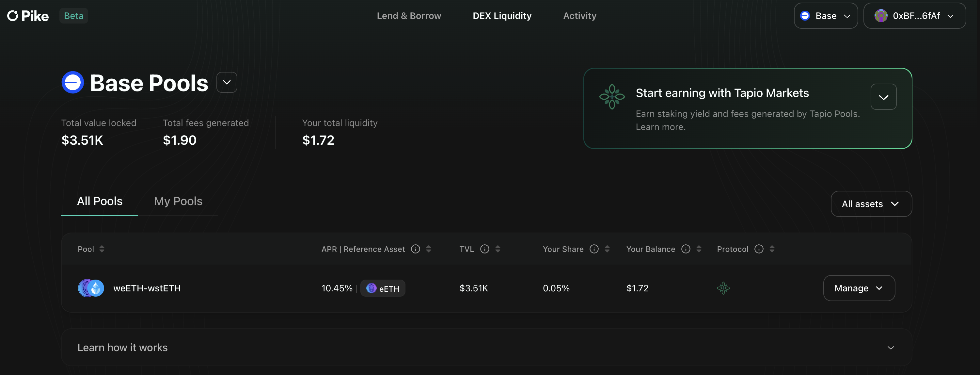Viewport: 980px width, 375px height.
Task: Click the Your Share info icon
Action: click(594, 249)
